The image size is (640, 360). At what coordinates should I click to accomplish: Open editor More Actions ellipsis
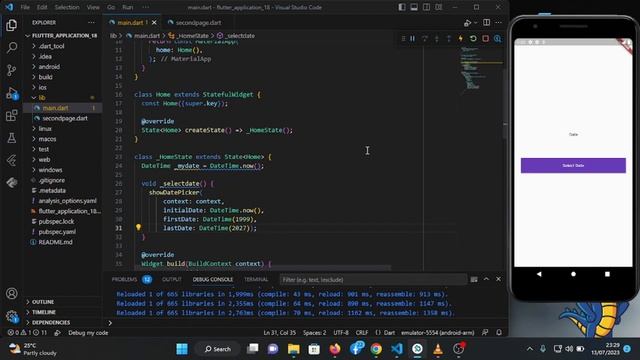(x=498, y=22)
